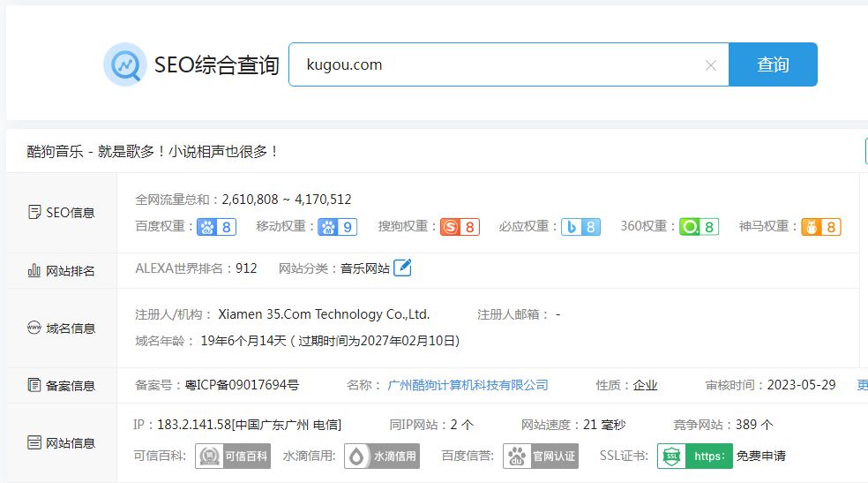Viewport: 868px width, 483px height.
Task: Open the 水滴信用 badge
Action: [x=382, y=456]
